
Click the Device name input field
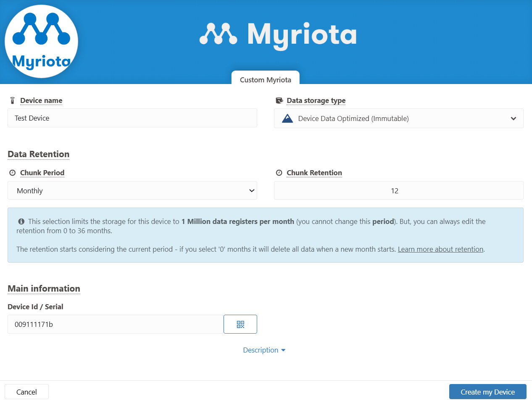[x=132, y=118]
